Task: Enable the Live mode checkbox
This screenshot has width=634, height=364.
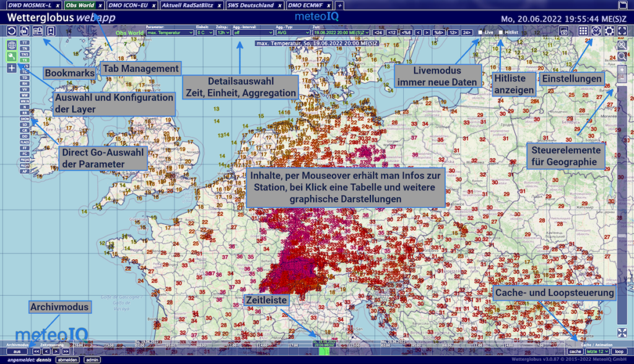Action: (x=479, y=32)
